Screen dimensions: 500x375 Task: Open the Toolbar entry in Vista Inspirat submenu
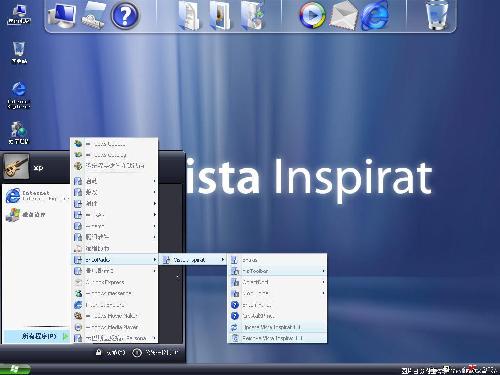[x=277, y=271]
